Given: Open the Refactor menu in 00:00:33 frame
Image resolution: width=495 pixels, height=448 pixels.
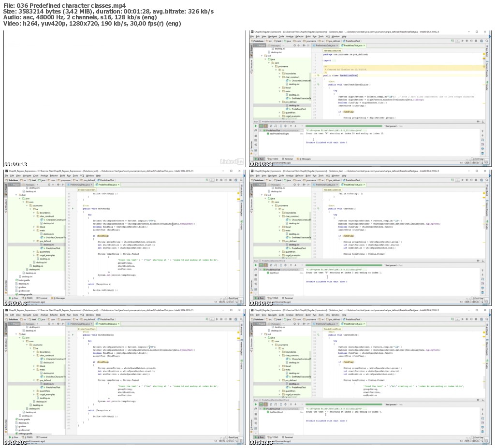Looking at the screenshot, I should tap(299, 36).
